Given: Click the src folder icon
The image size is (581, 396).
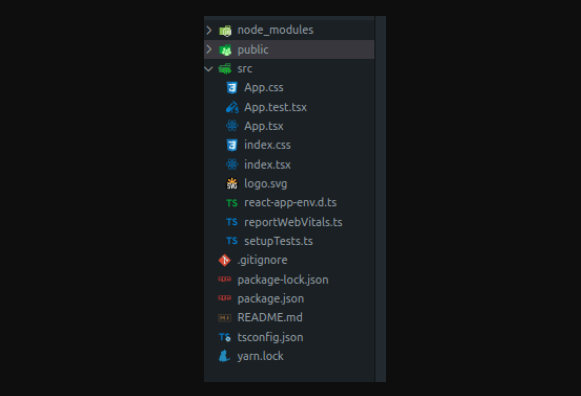Looking at the screenshot, I should pyautogui.click(x=225, y=69).
